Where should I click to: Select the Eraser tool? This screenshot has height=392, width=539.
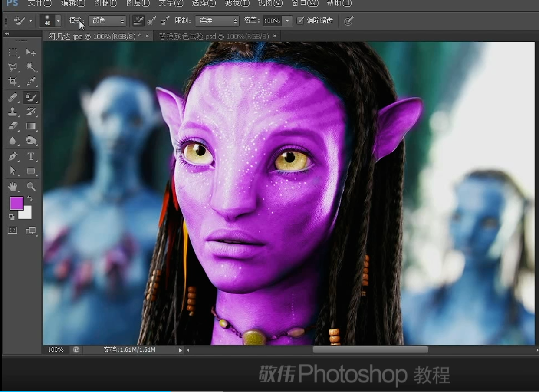pyautogui.click(x=13, y=126)
